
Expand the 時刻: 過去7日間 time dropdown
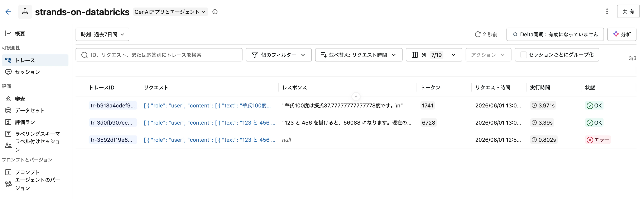pyautogui.click(x=102, y=34)
